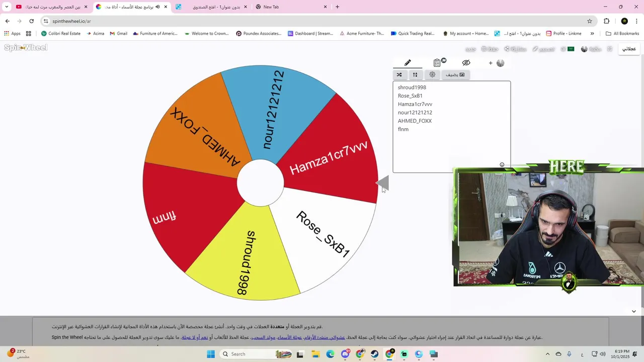The width and height of the screenshot is (644, 362).
Task: Open the تصميم customize menu
Action: pos(543,49)
